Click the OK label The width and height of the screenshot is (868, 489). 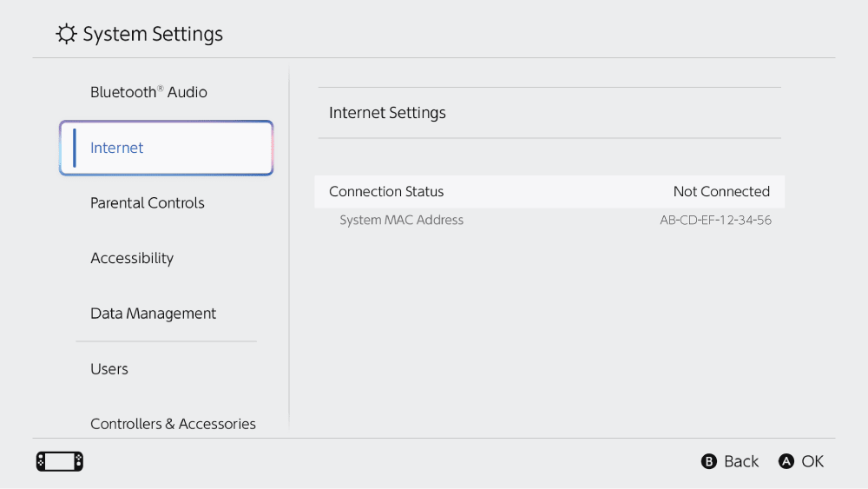point(812,461)
